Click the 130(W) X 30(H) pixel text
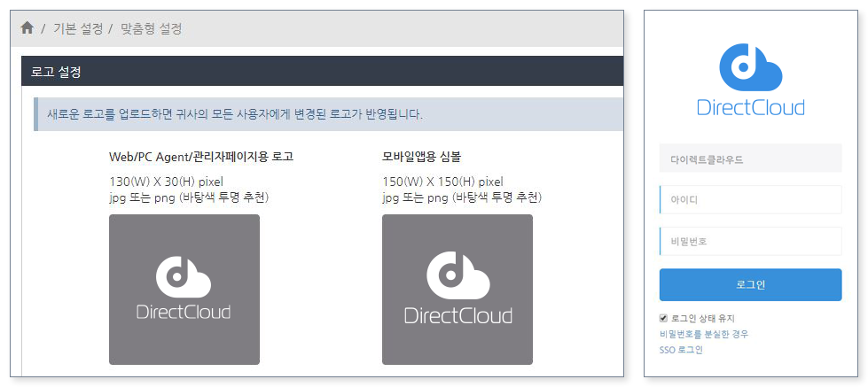 coord(166,182)
